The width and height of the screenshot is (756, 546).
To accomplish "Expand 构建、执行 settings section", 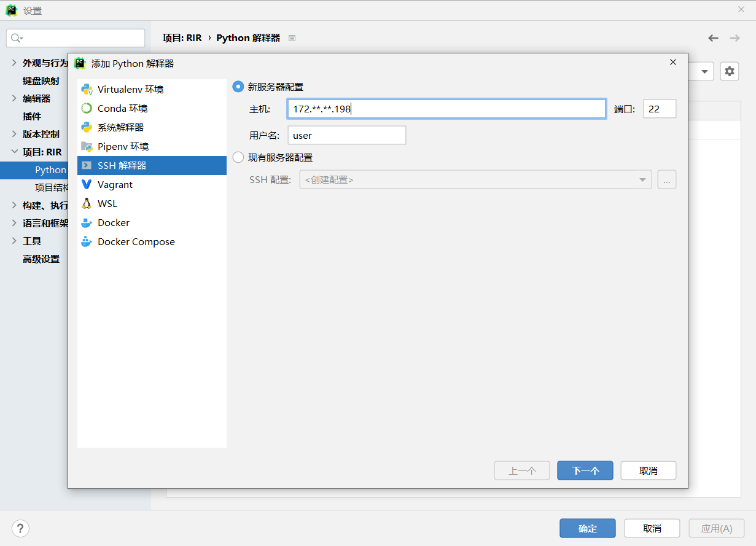I will tap(14, 205).
